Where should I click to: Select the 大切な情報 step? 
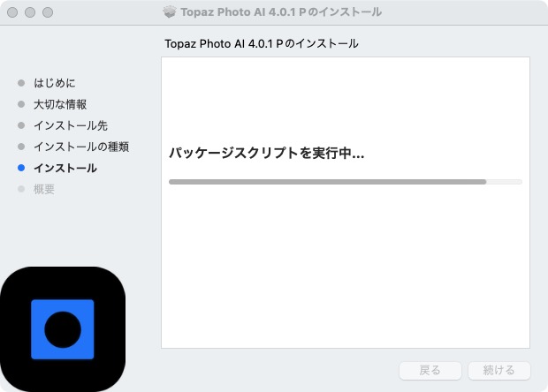pos(60,104)
